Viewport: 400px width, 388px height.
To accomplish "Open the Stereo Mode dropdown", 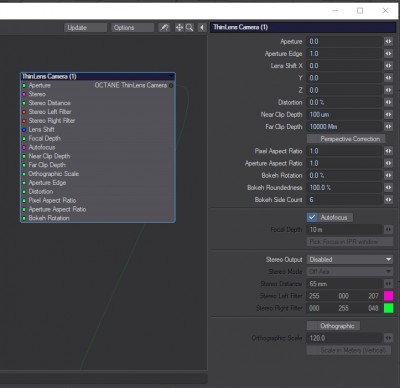I will pos(350,272).
